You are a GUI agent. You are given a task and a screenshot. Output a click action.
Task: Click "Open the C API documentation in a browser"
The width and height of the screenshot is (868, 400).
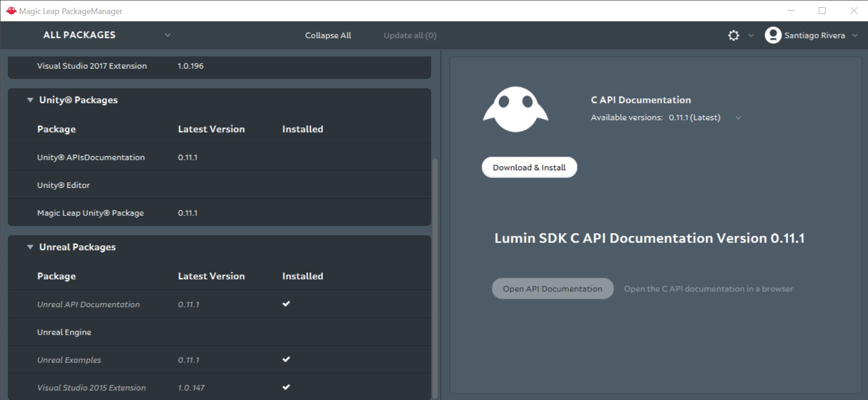click(708, 288)
